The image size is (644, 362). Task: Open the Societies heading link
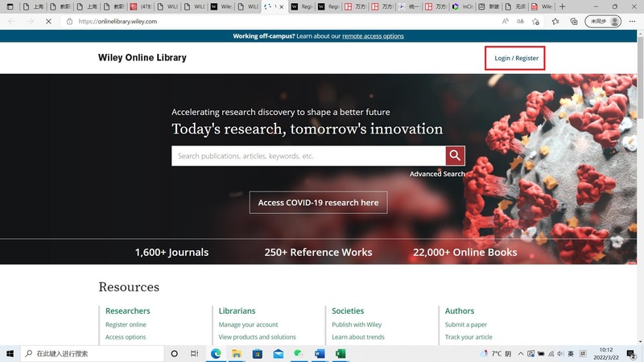[x=348, y=311]
